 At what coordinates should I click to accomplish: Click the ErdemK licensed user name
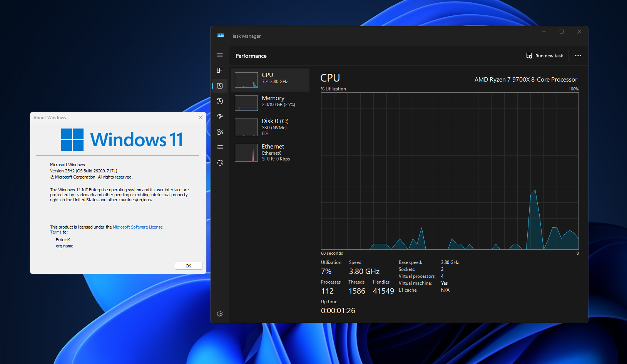pos(63,240)
